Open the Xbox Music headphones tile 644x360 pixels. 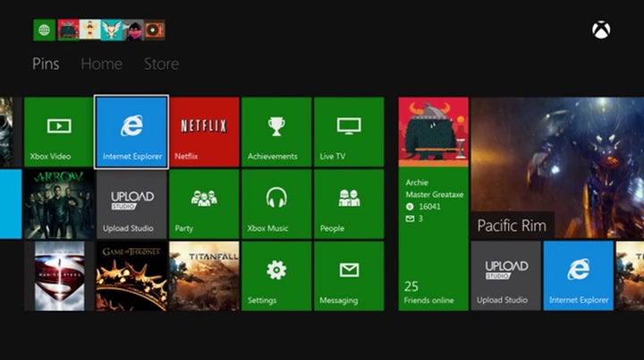(x=276, y=204)
